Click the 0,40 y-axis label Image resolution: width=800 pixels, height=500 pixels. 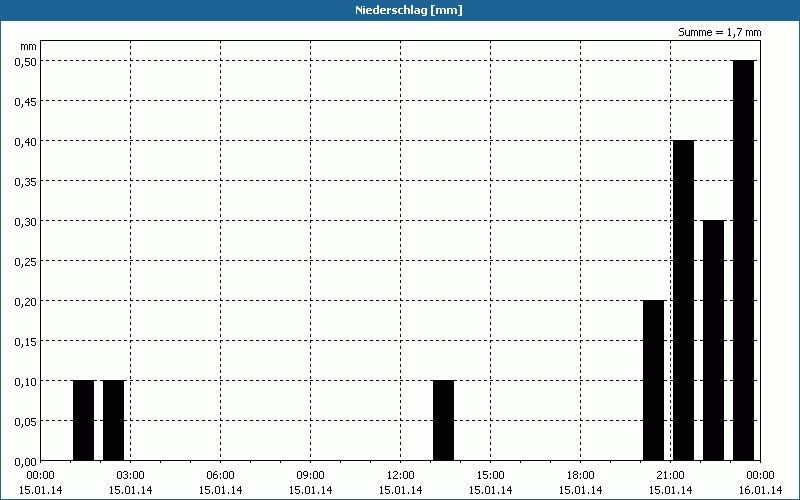click(26, 141)
